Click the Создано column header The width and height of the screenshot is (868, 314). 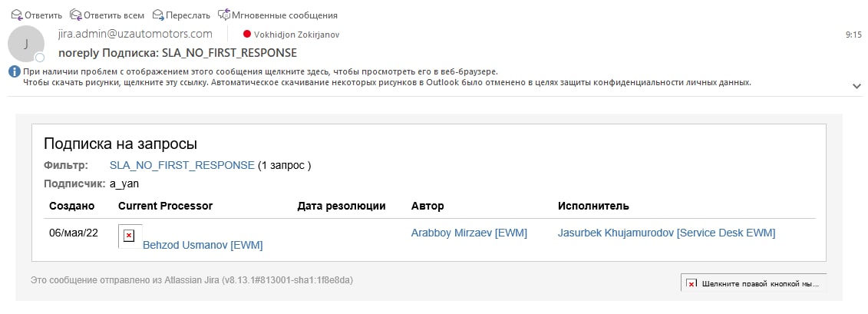72,206
